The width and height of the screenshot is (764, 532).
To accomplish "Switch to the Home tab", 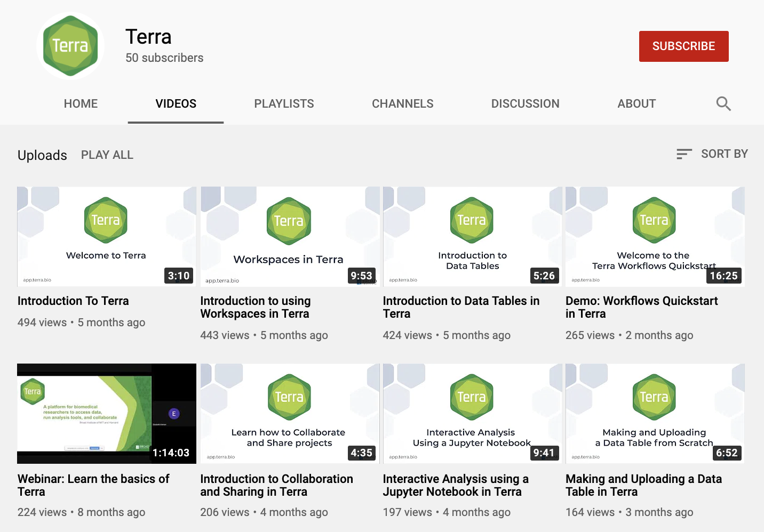I will (x=81, y=103).
